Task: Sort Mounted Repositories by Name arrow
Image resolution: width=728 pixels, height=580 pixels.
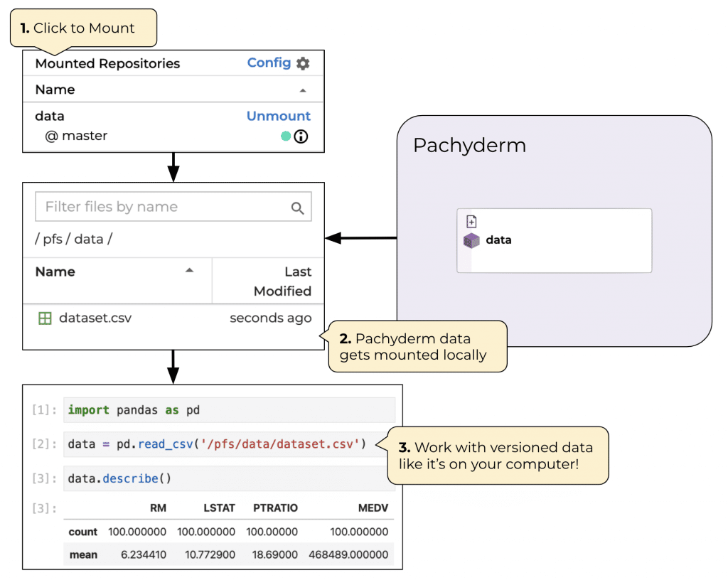Action: point(303,90)
